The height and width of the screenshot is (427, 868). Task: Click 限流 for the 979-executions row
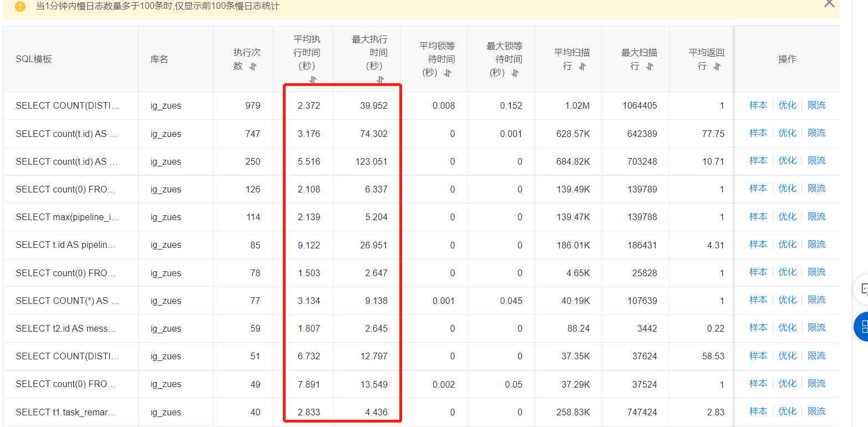pyautogui.click(x=816, y=105)
